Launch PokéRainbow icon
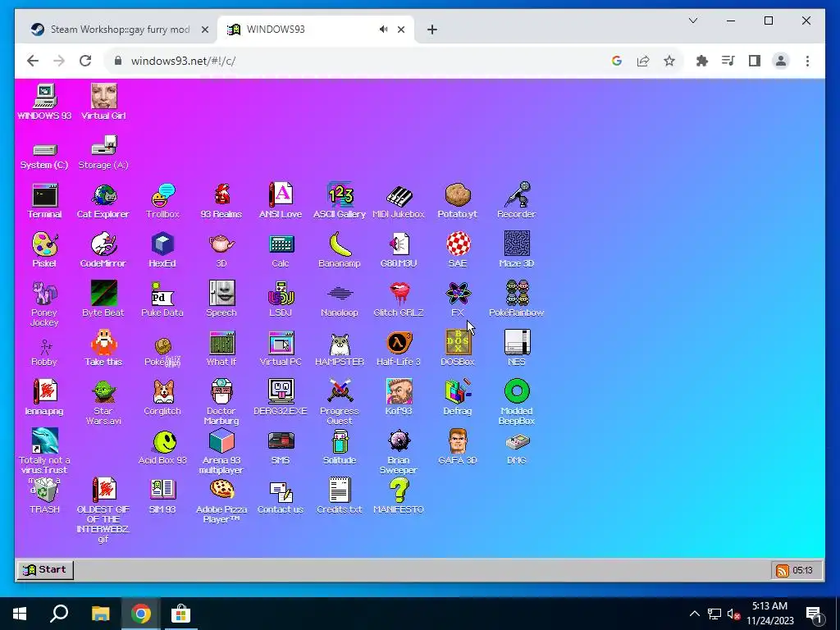This screenshot has height=630, width=840. (x=517, y=294)
